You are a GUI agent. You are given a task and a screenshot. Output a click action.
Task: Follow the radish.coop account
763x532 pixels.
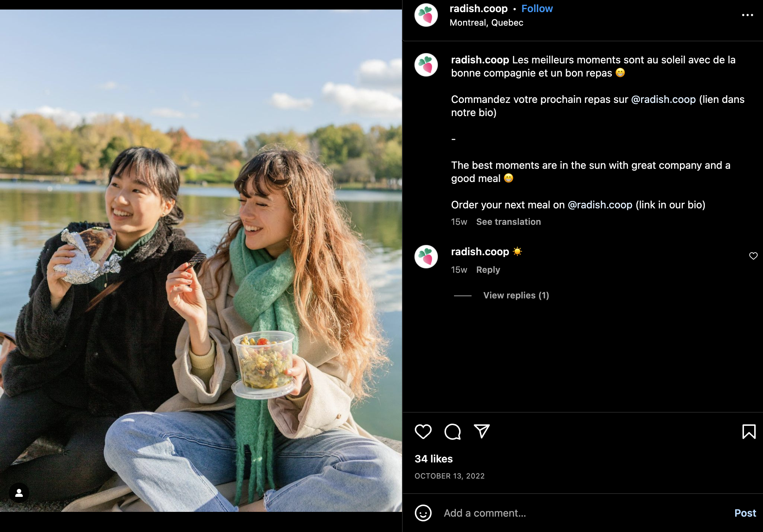coord(537,9)
